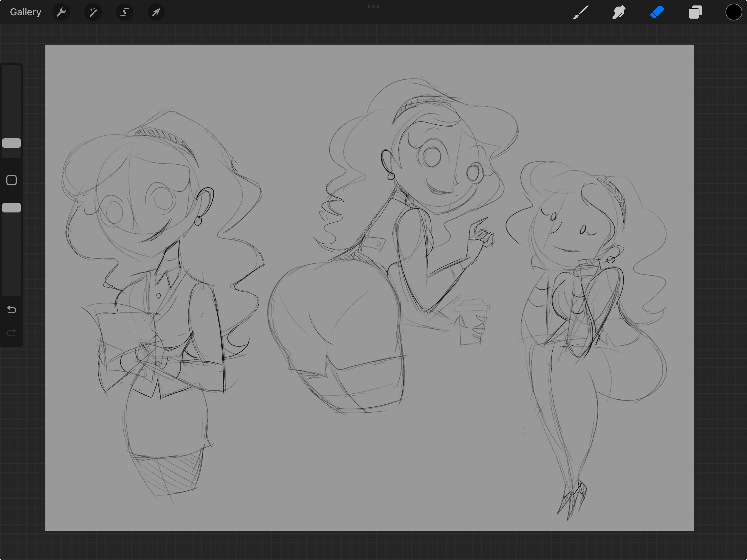Open the active color picker
Viewport: 747px width, 560px height.
734,12
